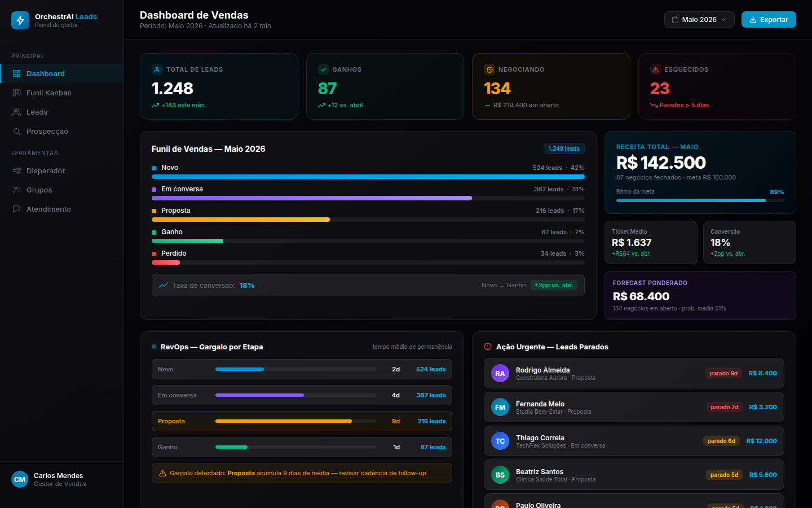812x508 pixels.
Task: Click the trend line icon beside Taxa de conversão
Action: coord(164,286)
